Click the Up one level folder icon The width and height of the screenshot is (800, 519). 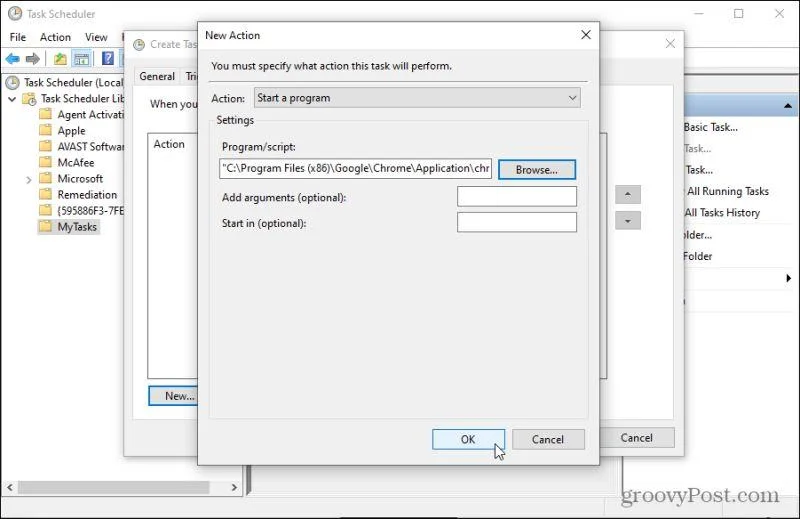(60, 59)
